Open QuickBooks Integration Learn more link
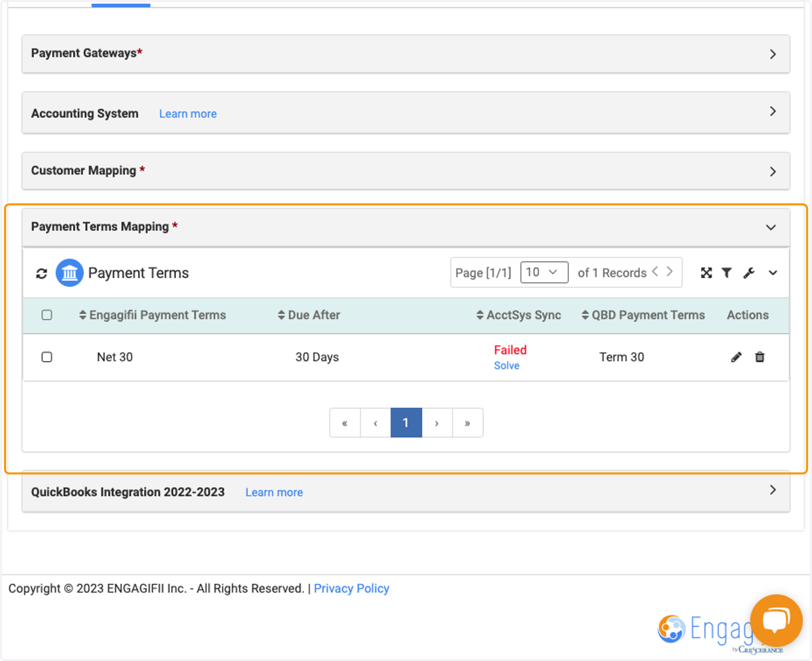 point(274,493)
